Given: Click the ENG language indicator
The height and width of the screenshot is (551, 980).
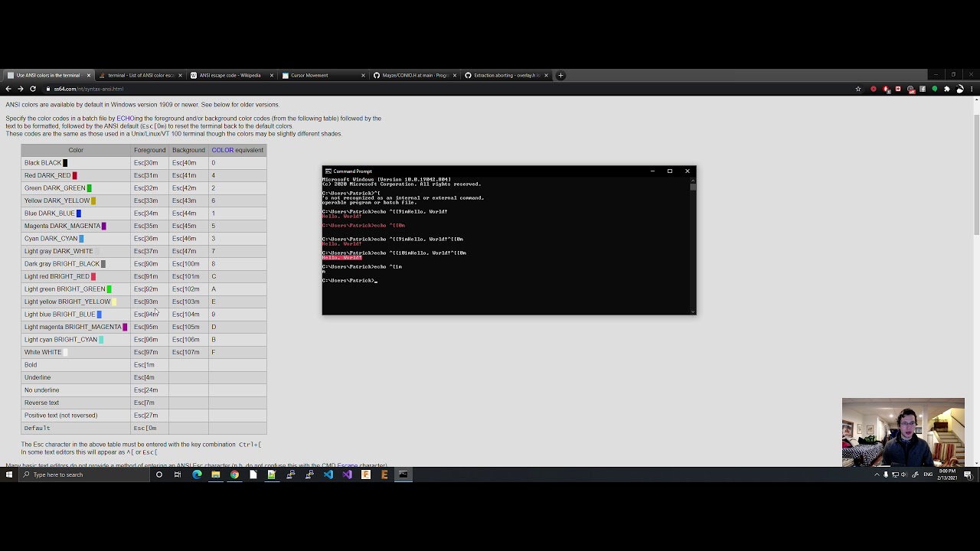Looking at the screenshot, I should pos(928,474).
